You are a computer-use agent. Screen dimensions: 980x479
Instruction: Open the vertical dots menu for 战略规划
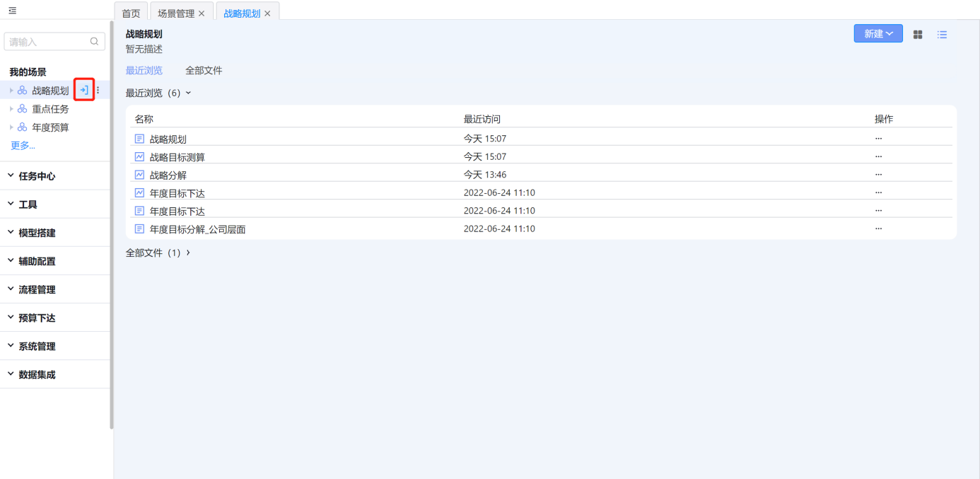point(98,91)
